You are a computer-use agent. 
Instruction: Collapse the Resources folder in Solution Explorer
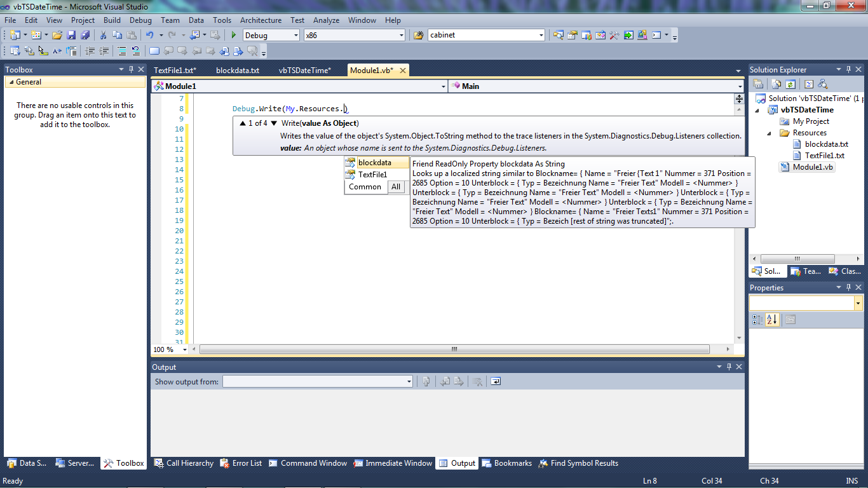pos(769,133)
